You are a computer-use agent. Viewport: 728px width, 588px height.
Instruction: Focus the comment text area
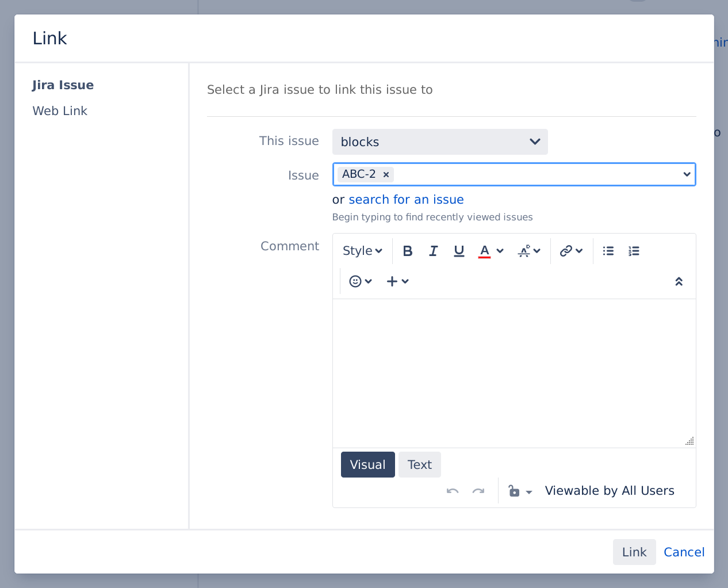pos(514,373)
